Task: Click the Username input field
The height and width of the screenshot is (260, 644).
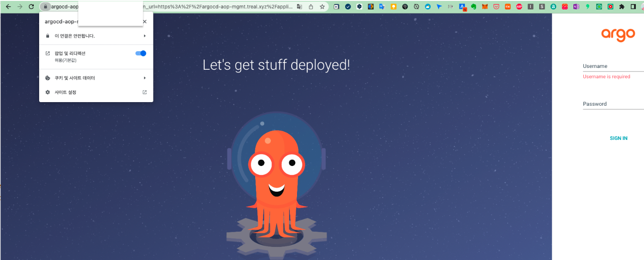Action: tap(613, 66)
